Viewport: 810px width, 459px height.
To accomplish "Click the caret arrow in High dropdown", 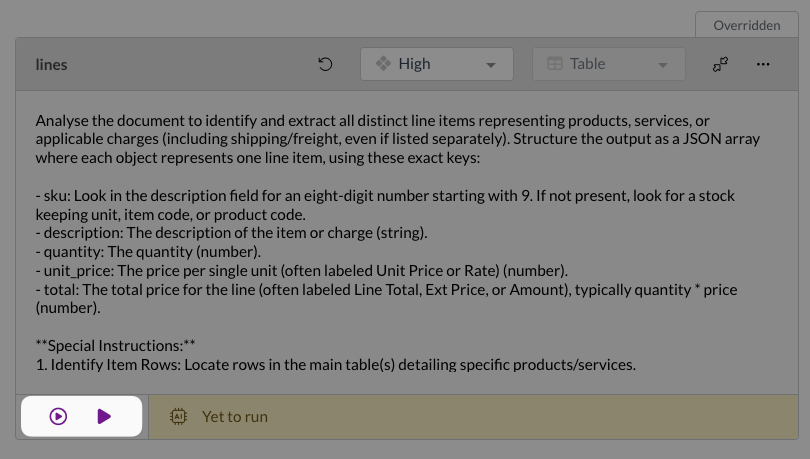I will pyautogui.click(x=490, y=65).
